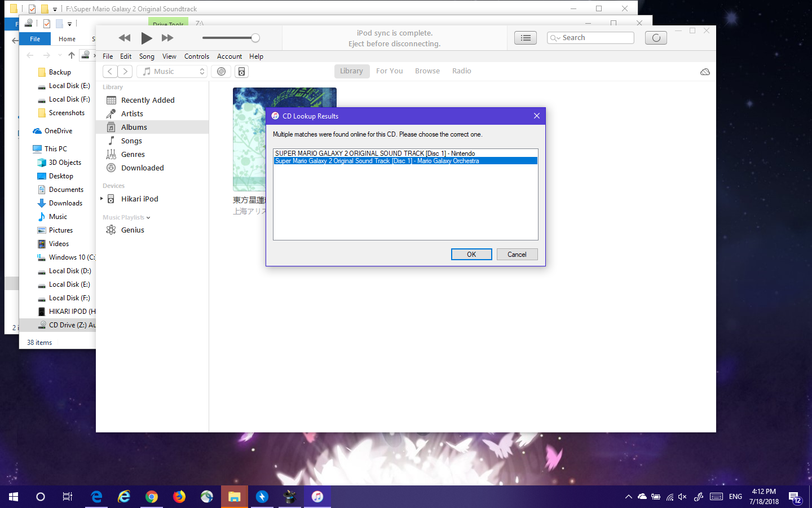Open the Help menu in iTunes
Screen dimensions: 812x508
click(x=257, y=56)
